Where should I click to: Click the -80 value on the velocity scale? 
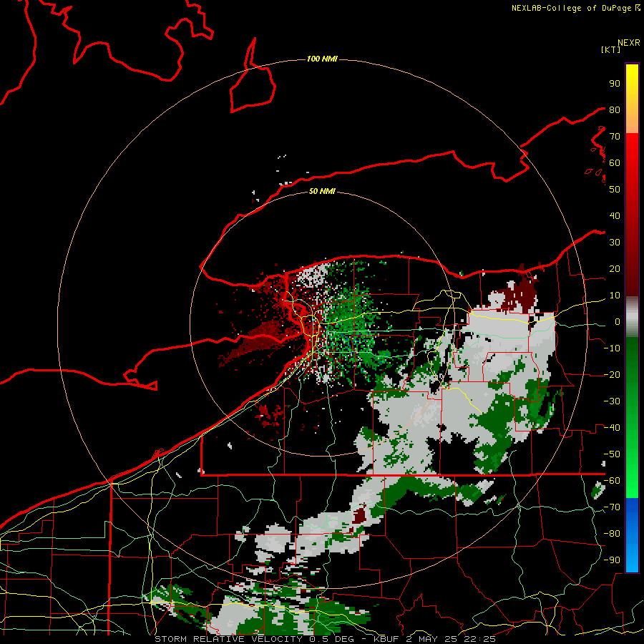coord(612,534)
